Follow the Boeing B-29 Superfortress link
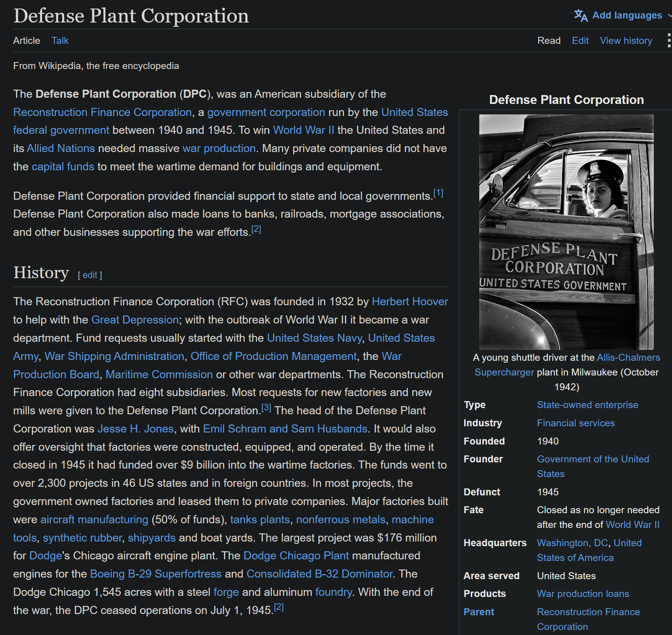 (x=155, y=574)
